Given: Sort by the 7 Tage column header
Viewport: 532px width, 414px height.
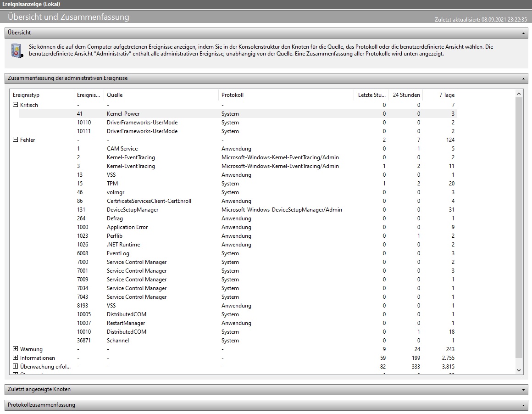Looking at the screenshot, I should [x=440, y=95].
